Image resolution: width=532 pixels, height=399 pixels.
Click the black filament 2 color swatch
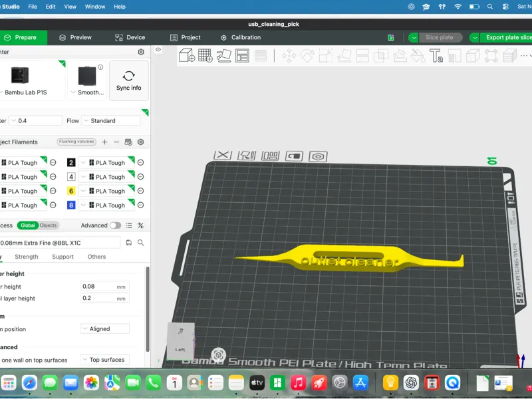coord(71,163)
